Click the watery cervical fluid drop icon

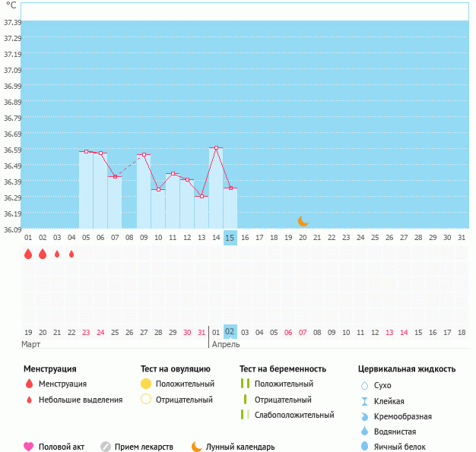tap(364, 431)
